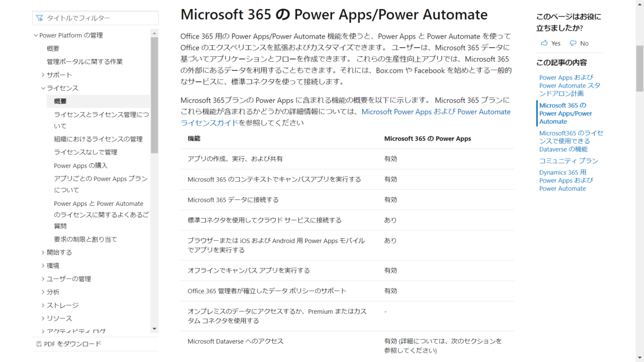
Task: Click the No feedback button
Action: [579, 43]
